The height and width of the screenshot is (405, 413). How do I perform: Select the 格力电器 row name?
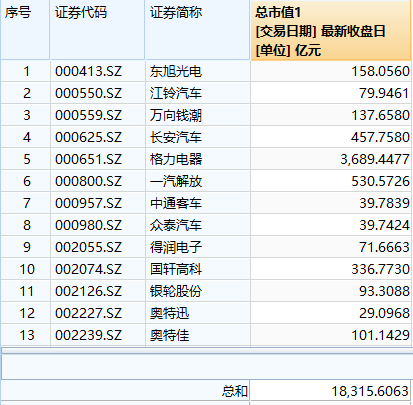[x=198, y=159]
